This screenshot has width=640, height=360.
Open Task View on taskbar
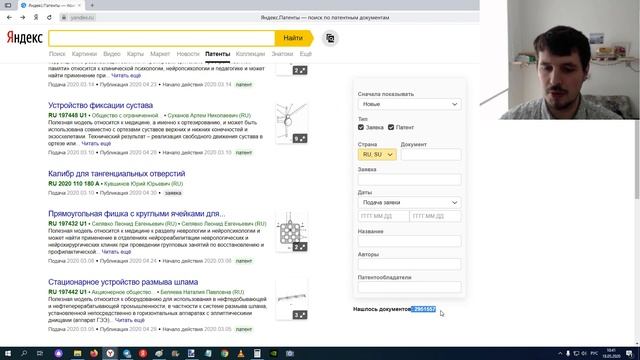click(40, 353)
